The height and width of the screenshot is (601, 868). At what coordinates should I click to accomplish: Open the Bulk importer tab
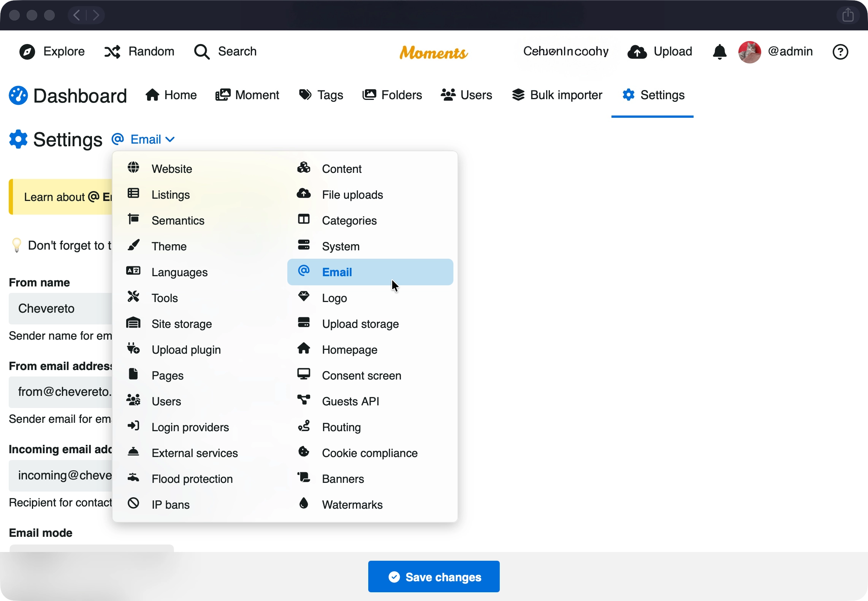[557, 95]
